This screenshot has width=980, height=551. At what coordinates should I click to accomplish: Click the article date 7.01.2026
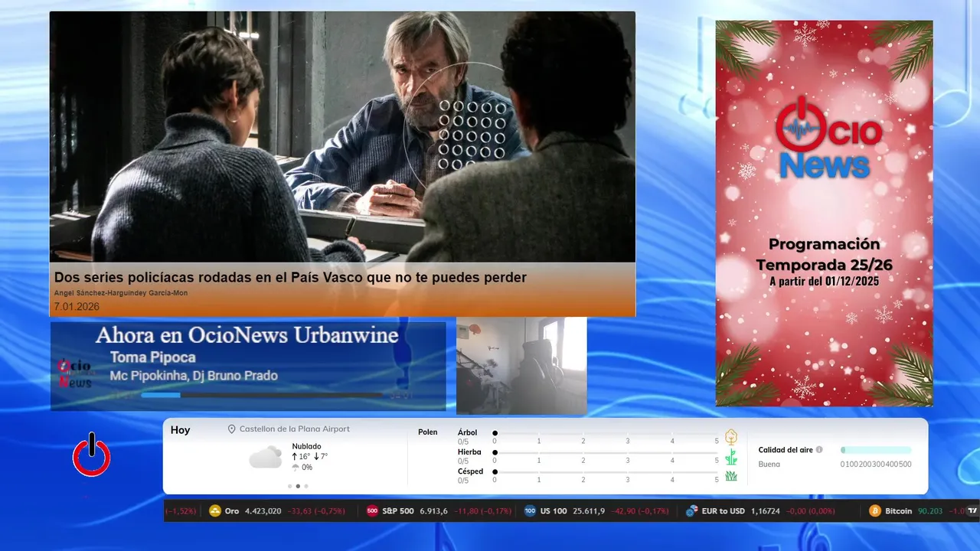click(77, 307)
